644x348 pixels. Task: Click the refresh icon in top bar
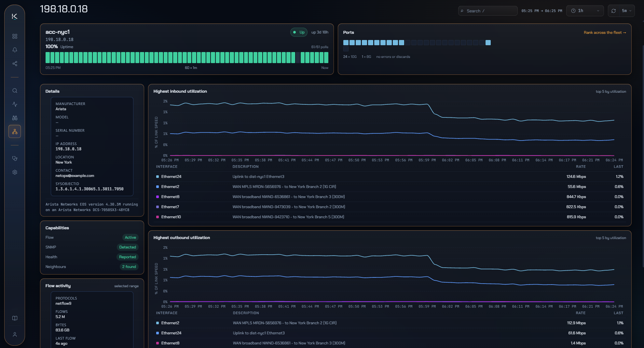(x=613, y=11)
